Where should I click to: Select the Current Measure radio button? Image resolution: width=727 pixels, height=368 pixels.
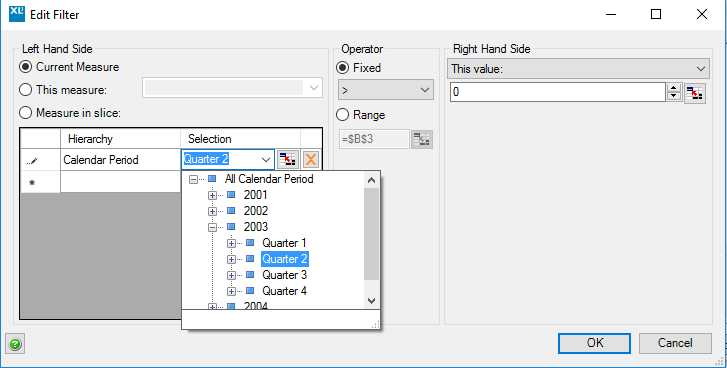tap(26, 67)
